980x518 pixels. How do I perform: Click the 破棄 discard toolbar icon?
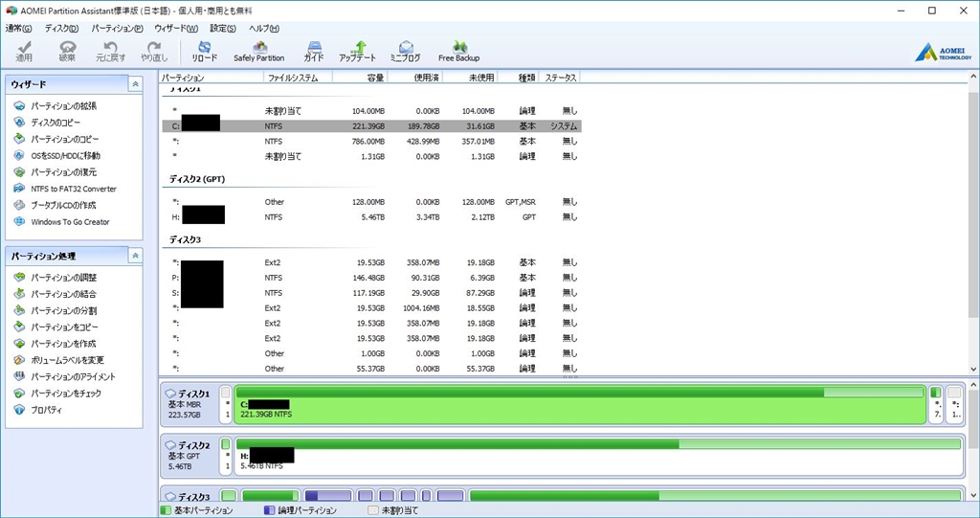click(67, 52)
